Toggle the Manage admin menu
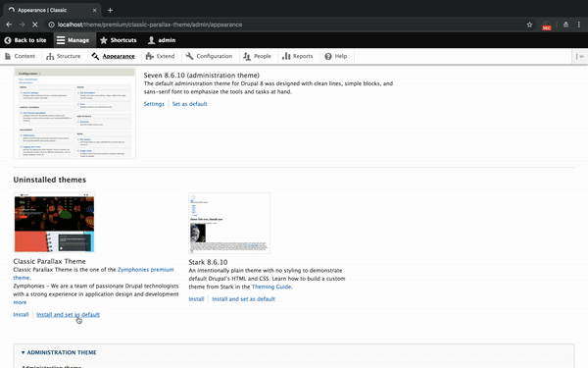 73,40
